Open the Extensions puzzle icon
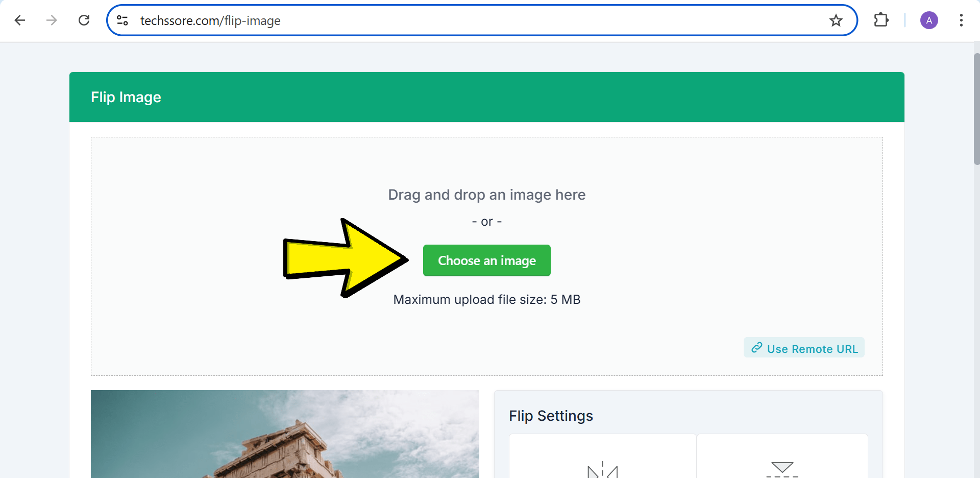This screenshot has height=478, width=980. click(x=881, y=20)
